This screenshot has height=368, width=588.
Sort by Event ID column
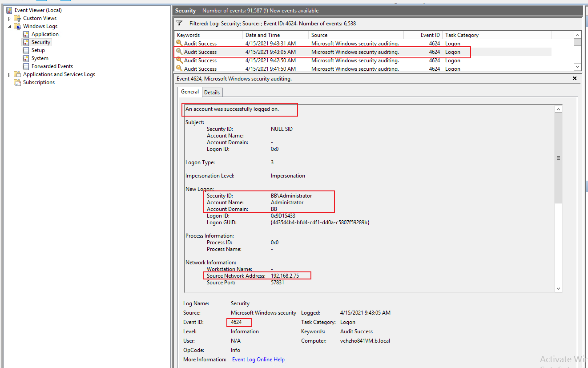423,35
